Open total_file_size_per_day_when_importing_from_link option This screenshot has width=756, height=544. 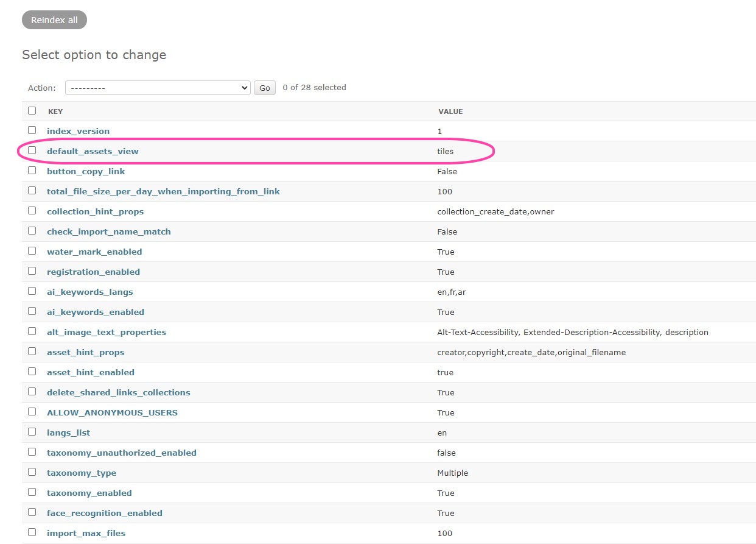tap(163, 191)
